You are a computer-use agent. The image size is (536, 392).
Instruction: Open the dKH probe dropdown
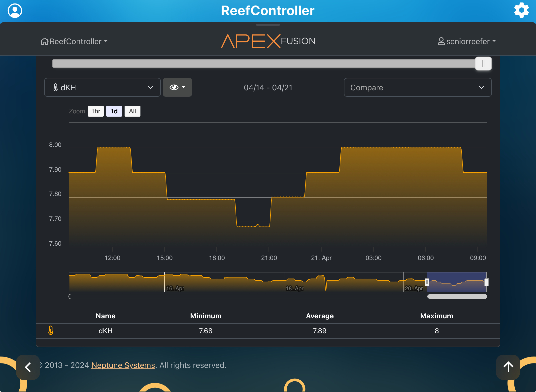pos(102,87)
